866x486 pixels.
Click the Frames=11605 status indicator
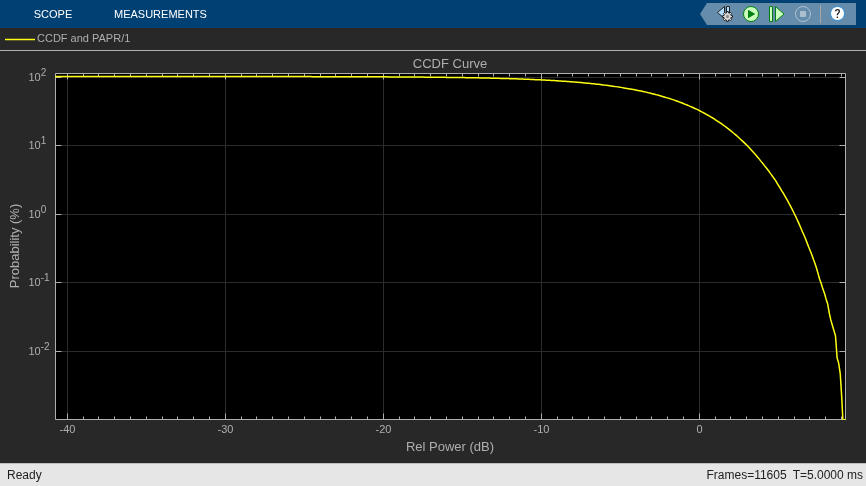coord(746,475)
